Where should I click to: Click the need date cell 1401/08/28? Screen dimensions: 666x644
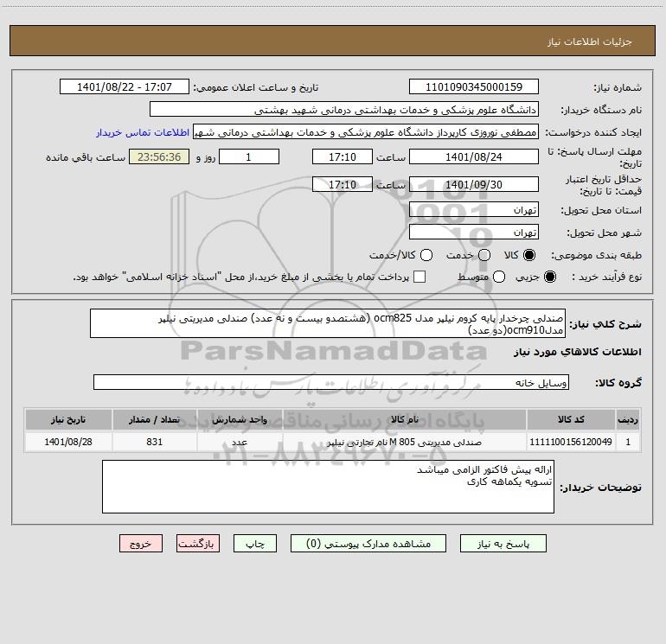[68, 442]
